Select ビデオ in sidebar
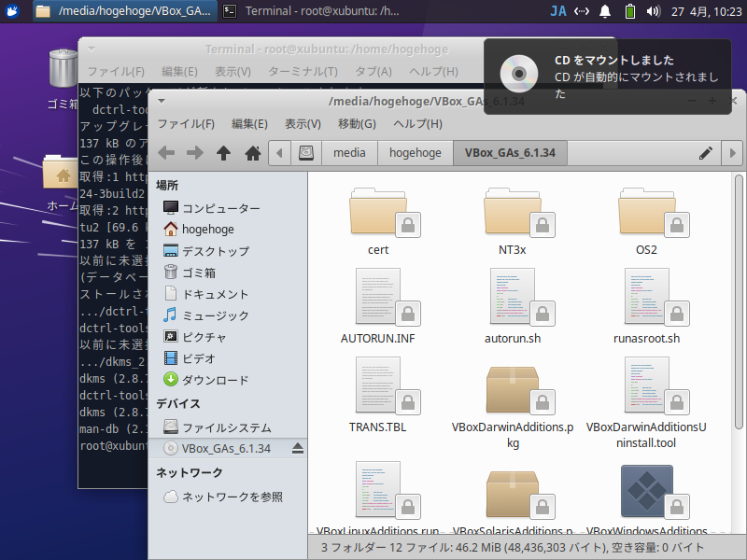 (x=228, y=358)
